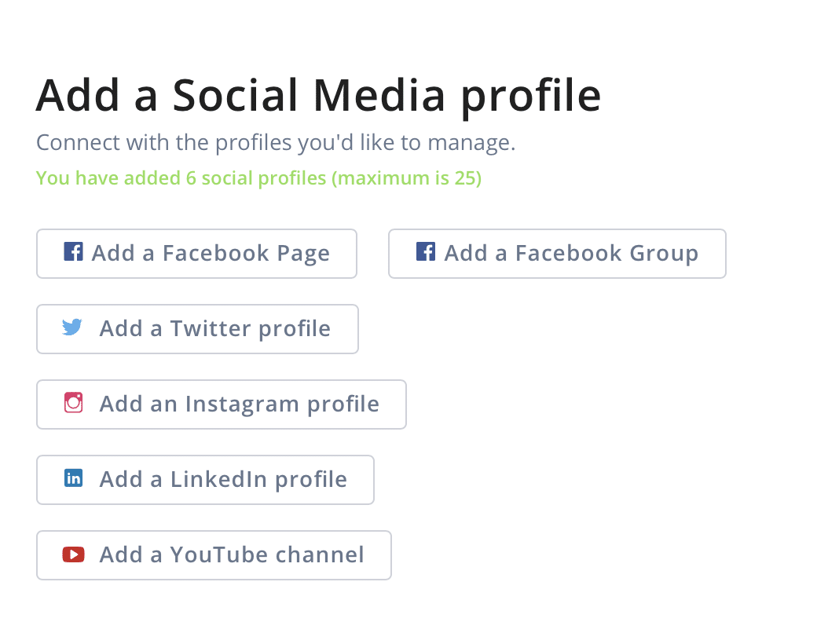The width and height of the screenshot is (817, 644).
Task: Click the Facebook icon on Page button
Action: tap(74, 251)
